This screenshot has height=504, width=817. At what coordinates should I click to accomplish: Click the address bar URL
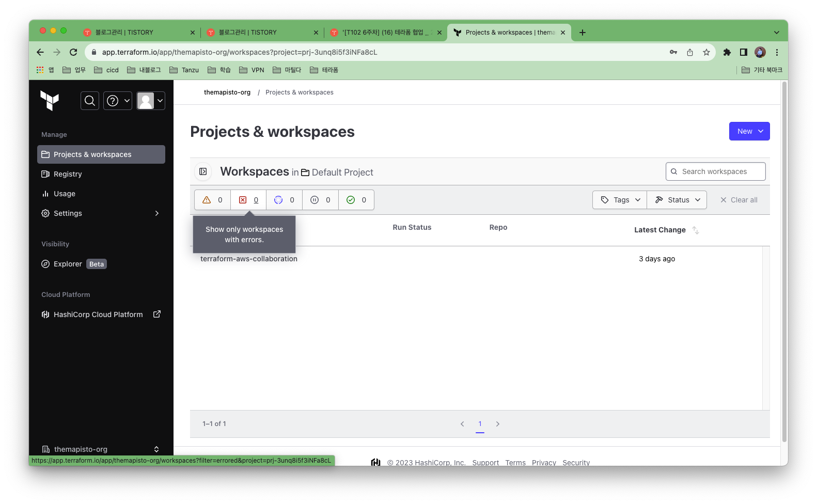click(x=240, y=52)
